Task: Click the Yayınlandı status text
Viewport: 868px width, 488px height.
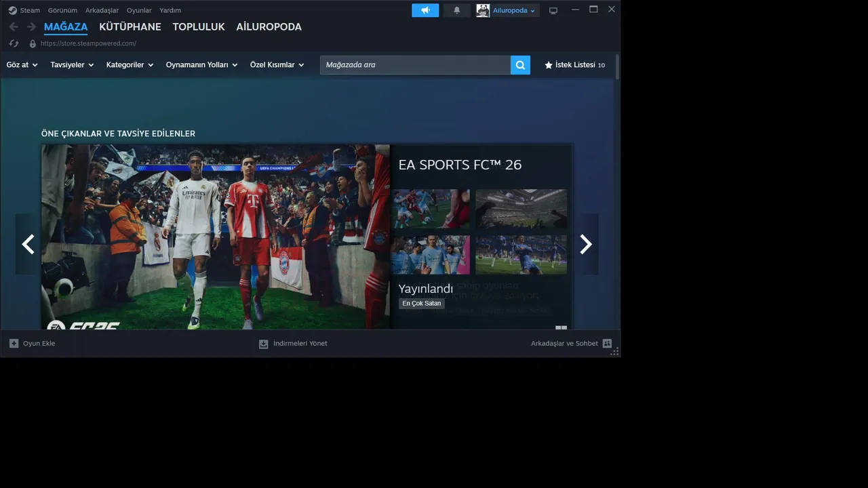Action: coord(426,289)
